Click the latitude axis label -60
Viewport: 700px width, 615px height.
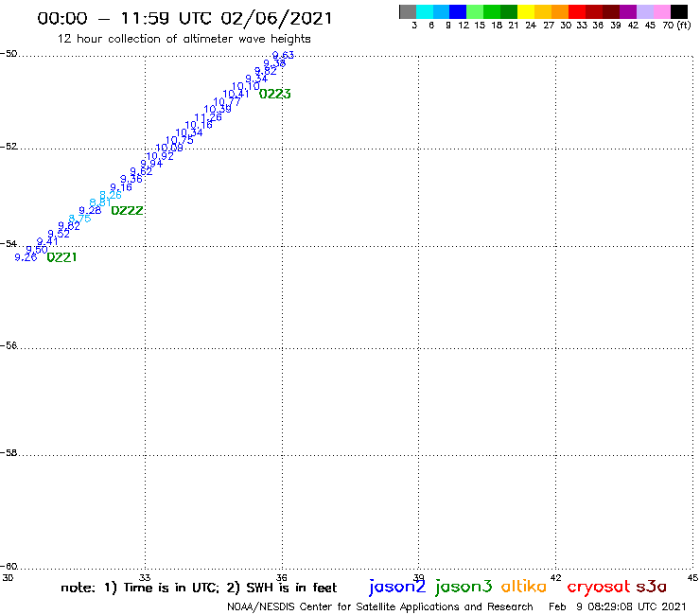(x=9, y=567)
